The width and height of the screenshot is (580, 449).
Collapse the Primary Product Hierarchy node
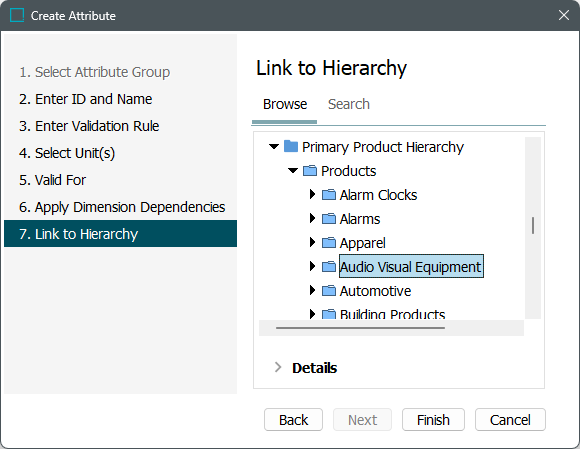click(274, 147)
